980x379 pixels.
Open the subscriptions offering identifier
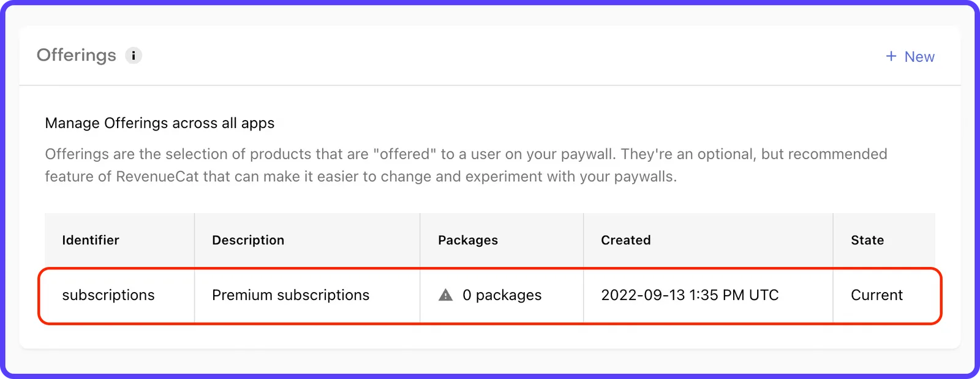[x=108, y=295]
